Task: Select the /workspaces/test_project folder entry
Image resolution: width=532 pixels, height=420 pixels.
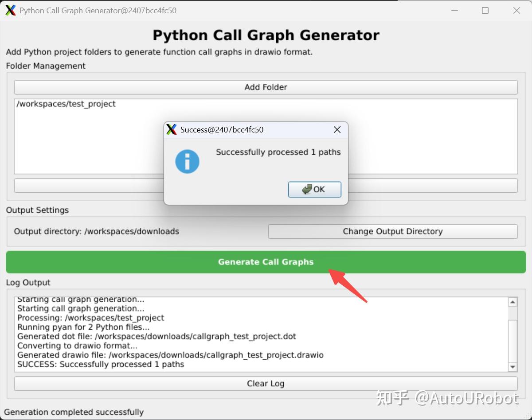Action: (66, 104)
